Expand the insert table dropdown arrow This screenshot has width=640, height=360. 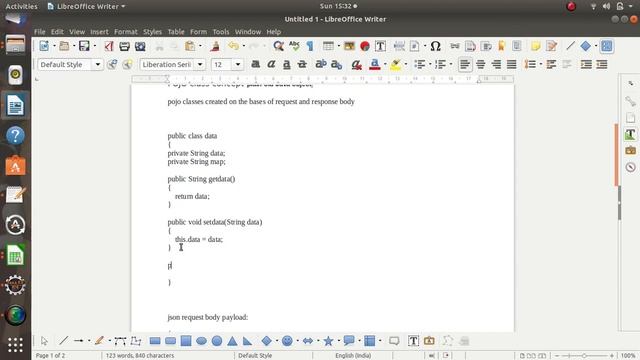tap(338, 46)
